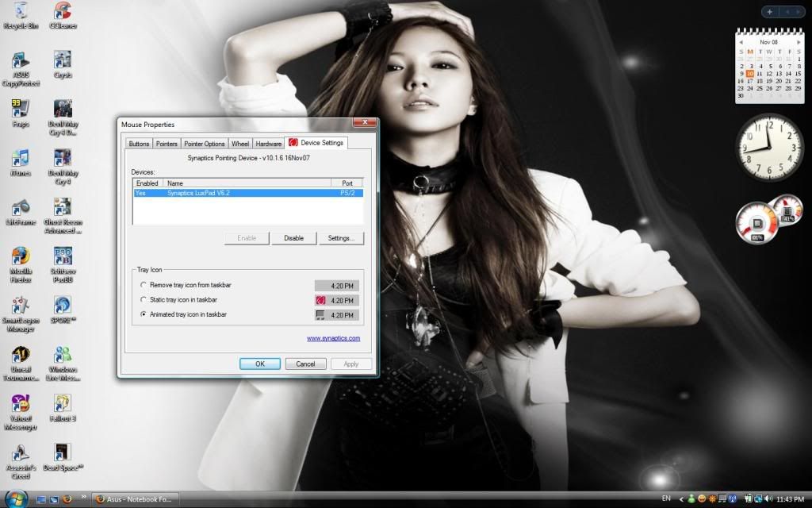Select the Synaptics LuxPad V6.2 device row
The width and height of the screenshot is (812, 508).
[248, 193]
